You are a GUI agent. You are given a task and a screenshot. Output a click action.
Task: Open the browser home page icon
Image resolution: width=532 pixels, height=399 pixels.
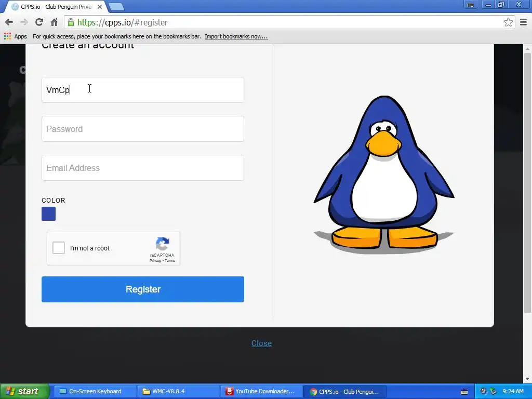54,22
